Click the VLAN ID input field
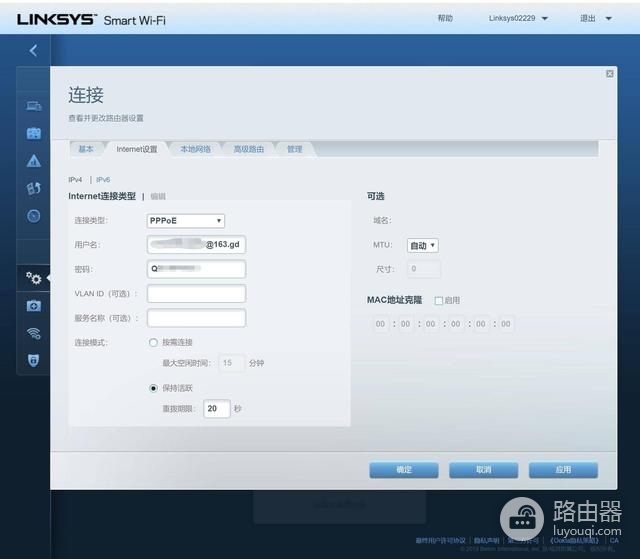Viewport: 640px width, 559px height. [196, 294]
